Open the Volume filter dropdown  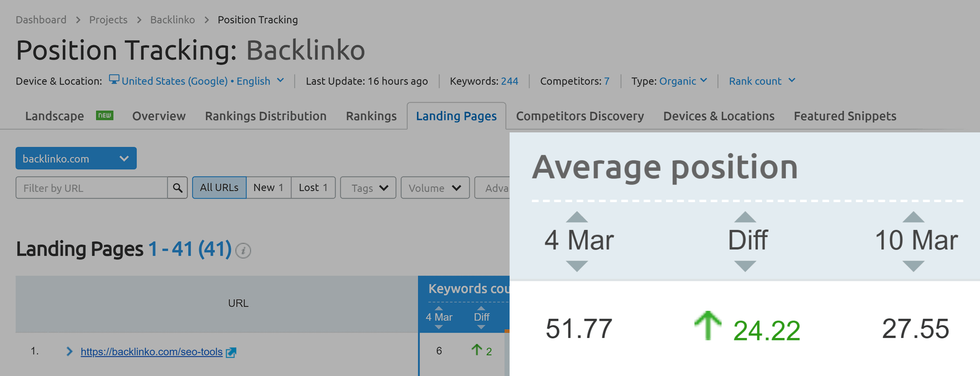[x=435, y=188]
